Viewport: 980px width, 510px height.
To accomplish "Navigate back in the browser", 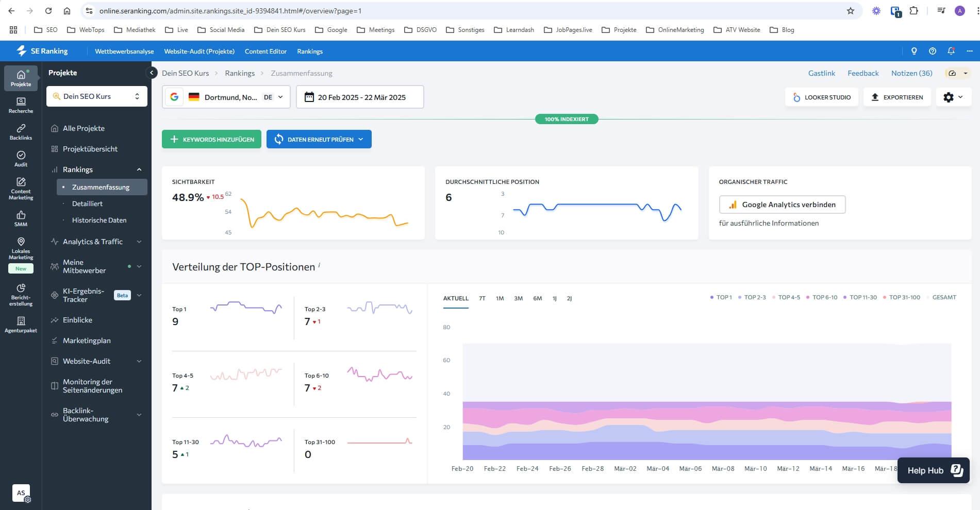I will click(x=11, y=11).
